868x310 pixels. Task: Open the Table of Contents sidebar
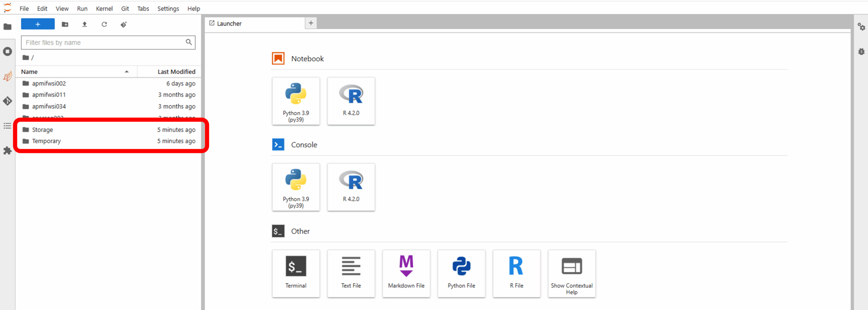click(x=7, y=126)
